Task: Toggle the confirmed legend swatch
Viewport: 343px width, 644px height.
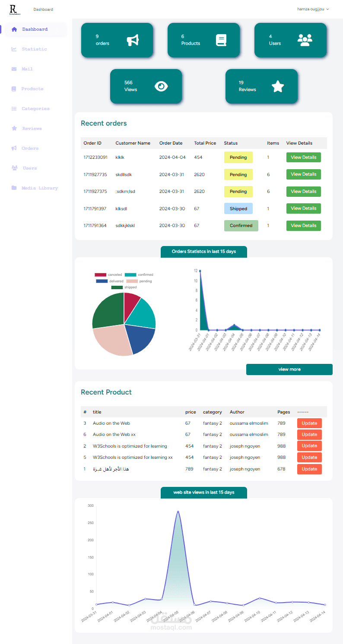Action: click(130, 275)
